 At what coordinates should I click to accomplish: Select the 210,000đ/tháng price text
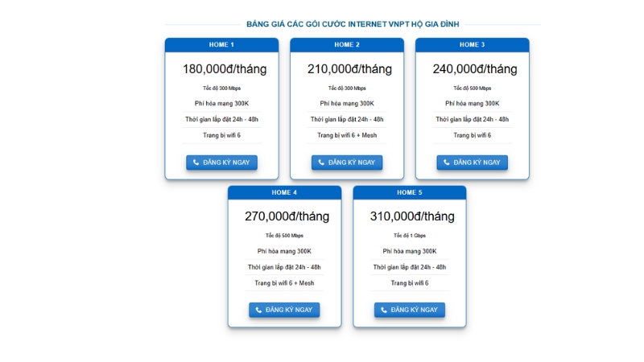point(350,69)
